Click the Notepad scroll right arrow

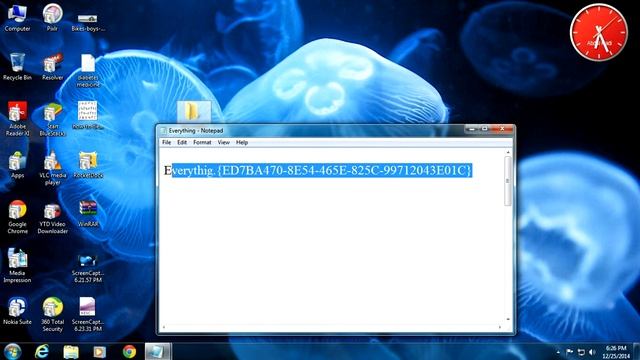pyautogui.click(x=500, y=327)
